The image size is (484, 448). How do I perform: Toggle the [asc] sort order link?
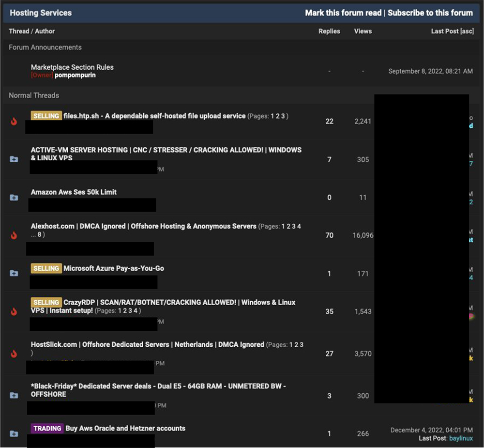tap(467, 31)
